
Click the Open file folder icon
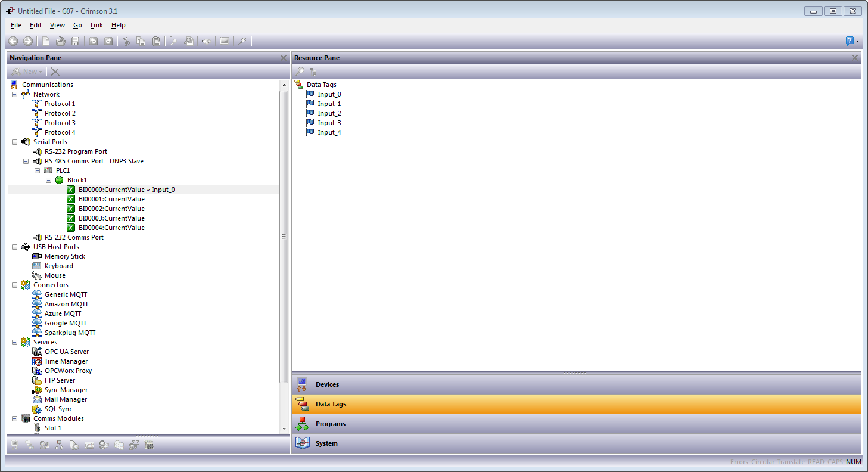[x=61, y=41]
